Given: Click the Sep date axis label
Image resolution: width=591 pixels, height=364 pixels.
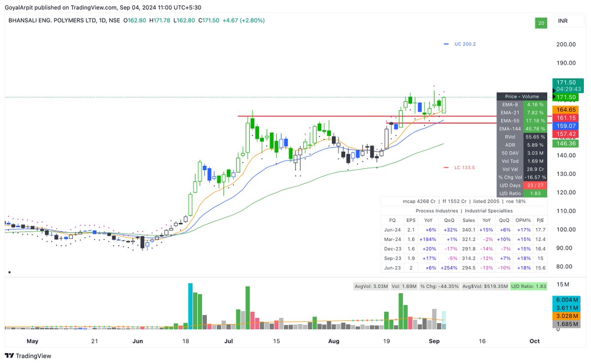Looking at the screenshot, I should 434,341.
